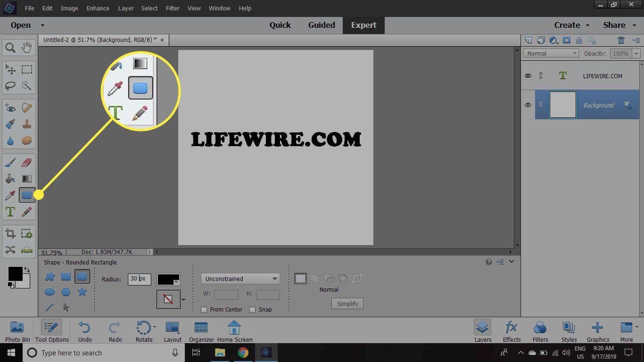Choose Ellipse shape in tool options
The height and width of the screenshot is (362, 644).
coord(50,292)
